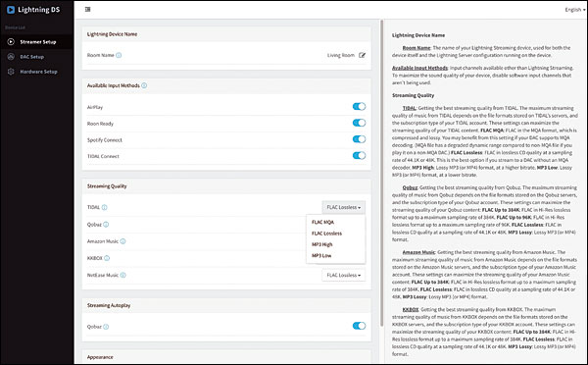Choose MP3 High quality option
This screenshot has width=588, height=365.
[322, 245]
